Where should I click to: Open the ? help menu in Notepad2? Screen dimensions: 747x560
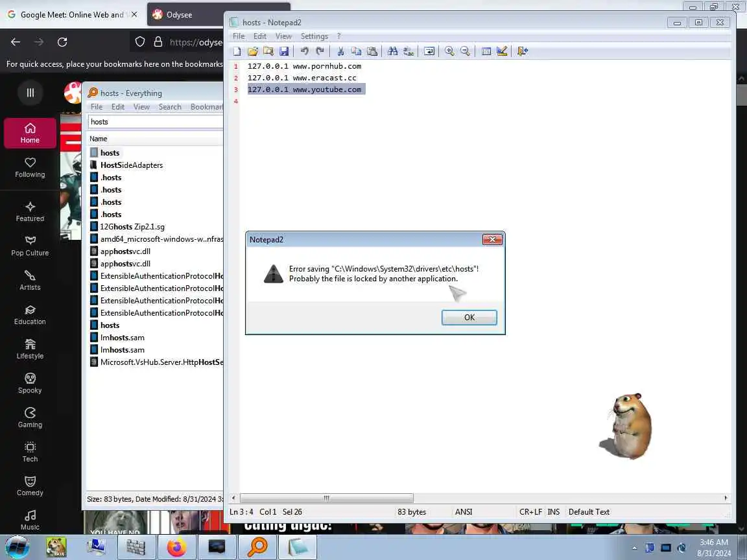(x=338, y=36)
